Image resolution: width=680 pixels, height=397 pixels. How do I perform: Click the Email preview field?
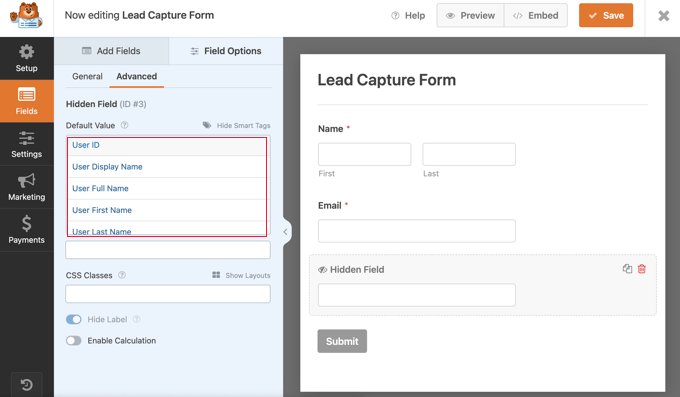click(417, 231)
